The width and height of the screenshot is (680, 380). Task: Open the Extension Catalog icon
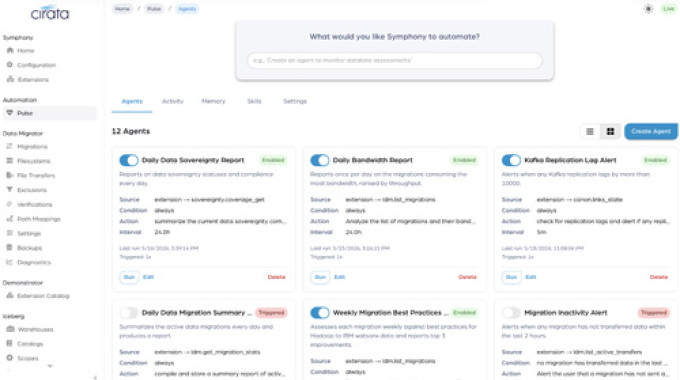(x=10, y=295)
